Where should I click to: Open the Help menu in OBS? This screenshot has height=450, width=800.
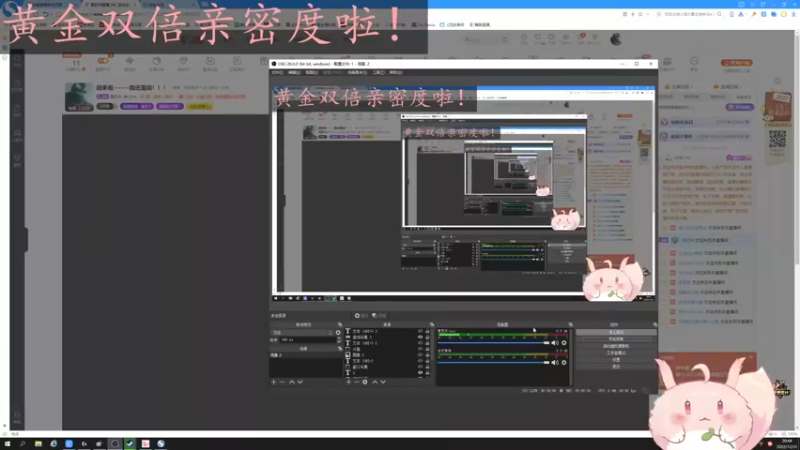point(396,72)
